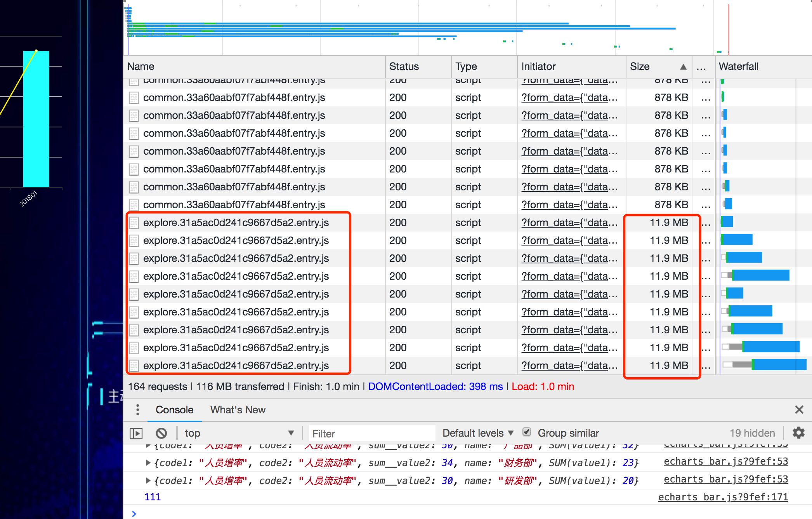Clear the console messages
Image resolution: width=812 pixels, height=519 pixels.
click(x=161, y=433)
